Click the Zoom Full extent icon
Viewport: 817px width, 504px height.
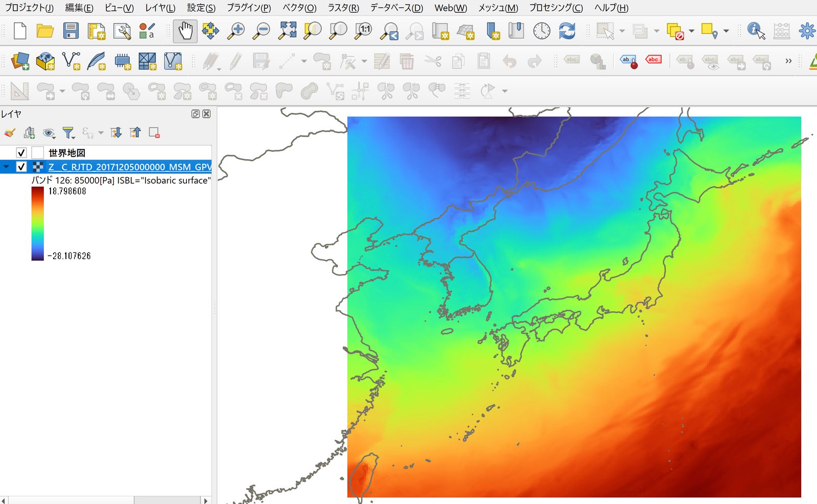pyautogui.click(x=287, y=31)
